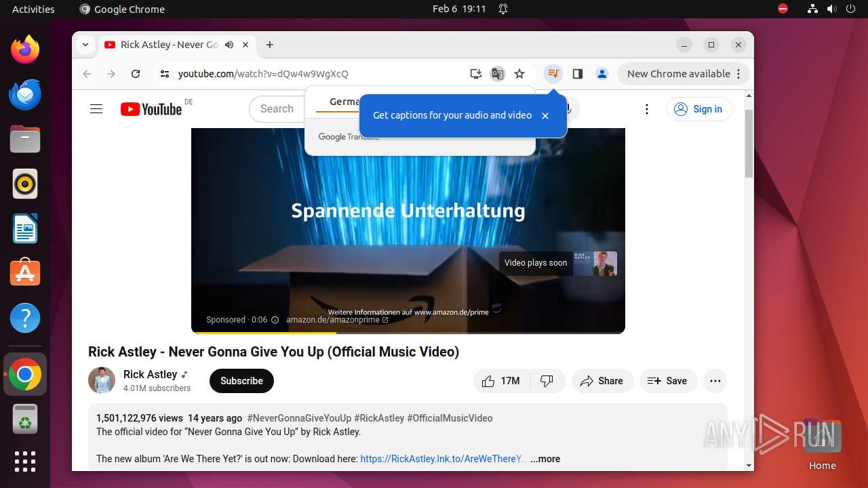Open RickAstley.lnk.to album link
This screenshot has height=488, width=868.
[443, 459]
